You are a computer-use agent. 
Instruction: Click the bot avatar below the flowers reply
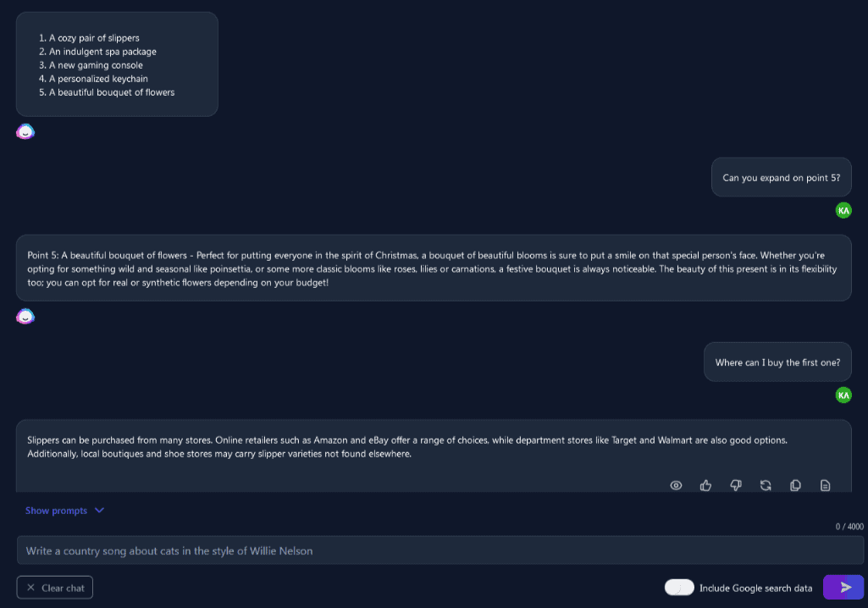point(25,317)
